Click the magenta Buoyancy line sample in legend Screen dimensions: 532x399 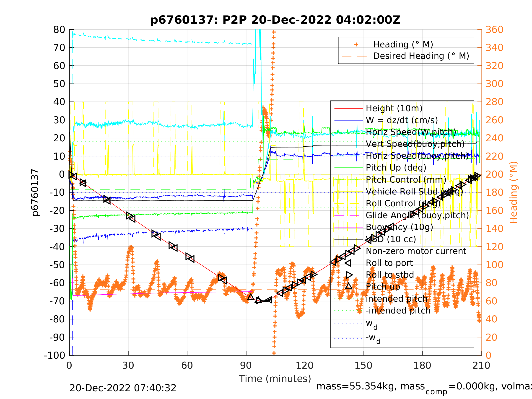point(348,227)
